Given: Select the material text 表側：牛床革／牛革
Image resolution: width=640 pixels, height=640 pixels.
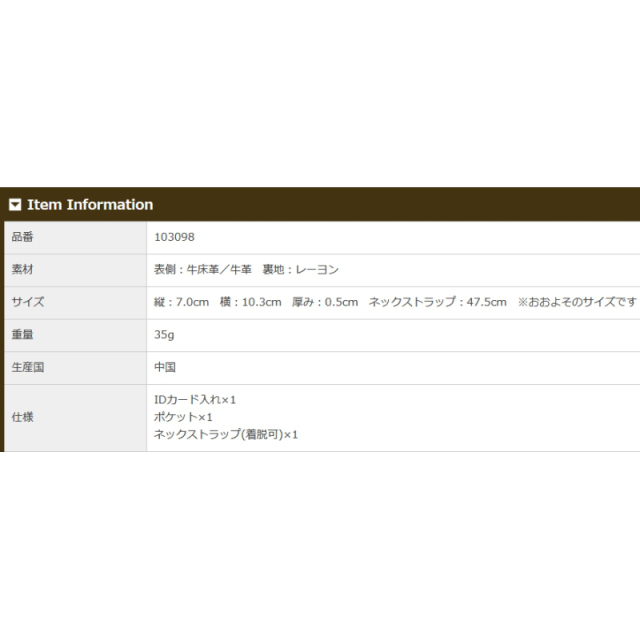Looking at the screenshot, I should (x=203, y=270).
